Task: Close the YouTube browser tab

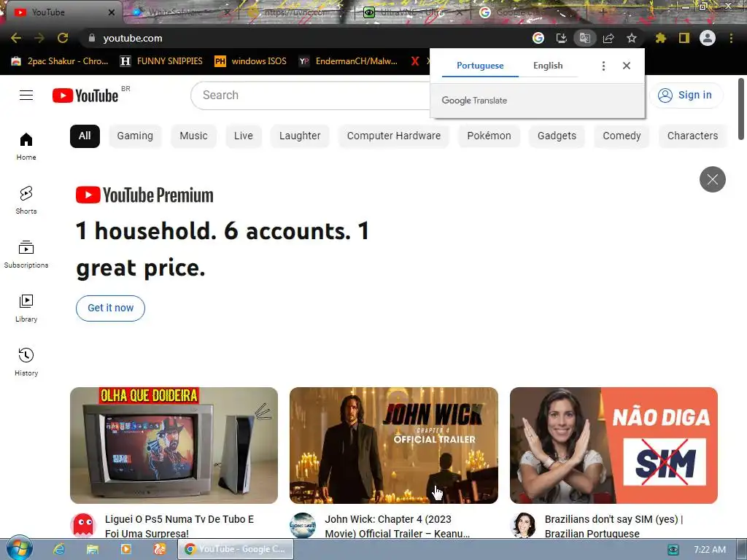Action: pos(112,12)
